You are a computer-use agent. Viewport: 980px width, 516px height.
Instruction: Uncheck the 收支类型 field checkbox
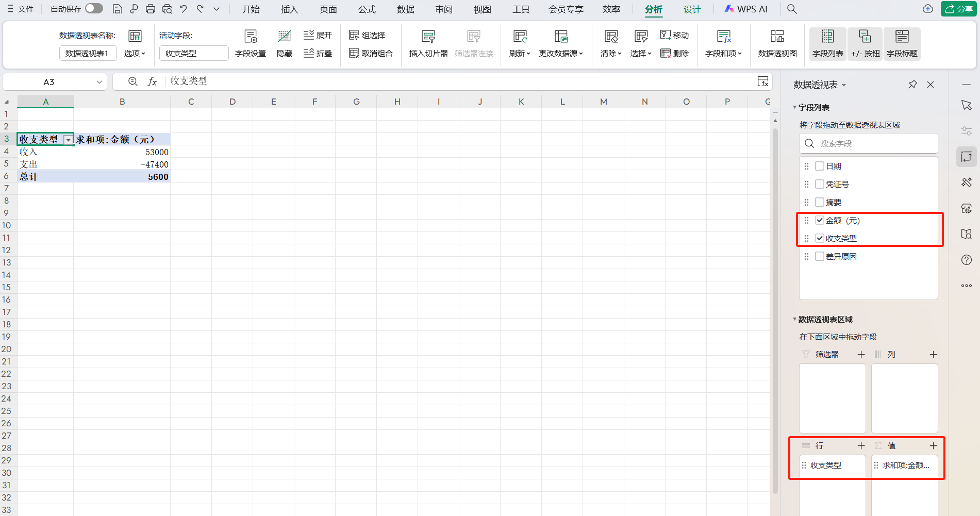[820, 238]
